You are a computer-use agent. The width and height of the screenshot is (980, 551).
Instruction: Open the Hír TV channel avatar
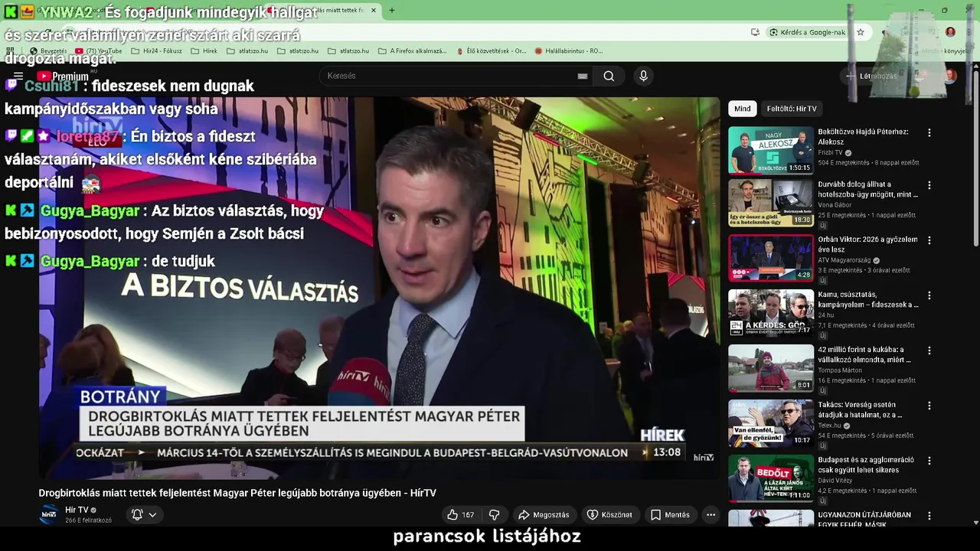pyautogui.click(x=49, y=514)
